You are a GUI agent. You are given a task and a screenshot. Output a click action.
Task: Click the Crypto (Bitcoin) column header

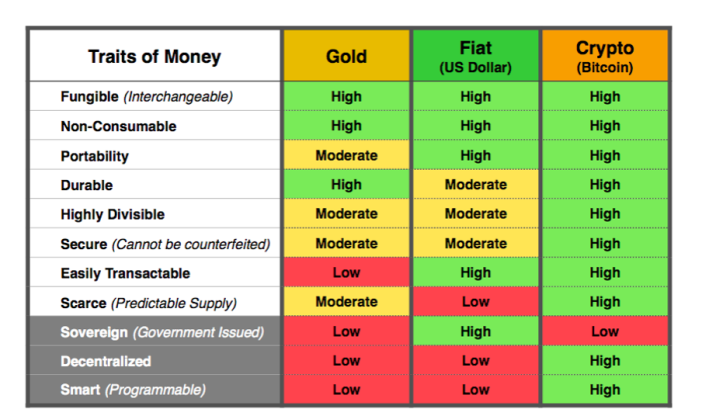[x=605, y=56]
